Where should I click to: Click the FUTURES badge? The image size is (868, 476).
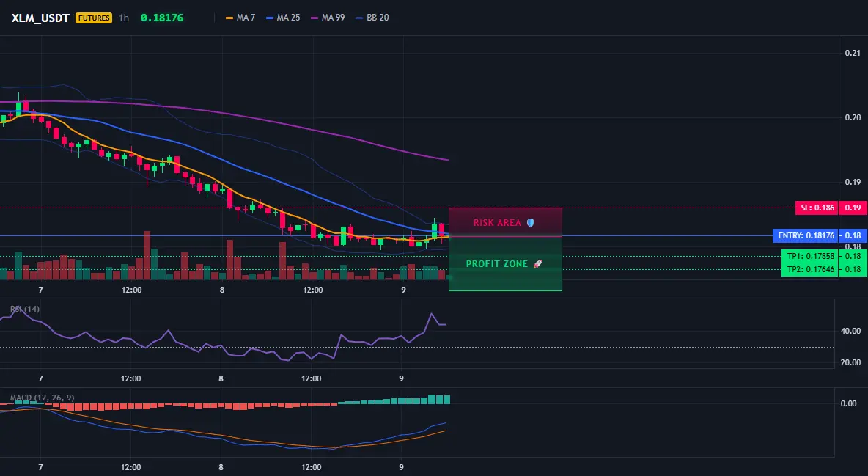(94, 18)
